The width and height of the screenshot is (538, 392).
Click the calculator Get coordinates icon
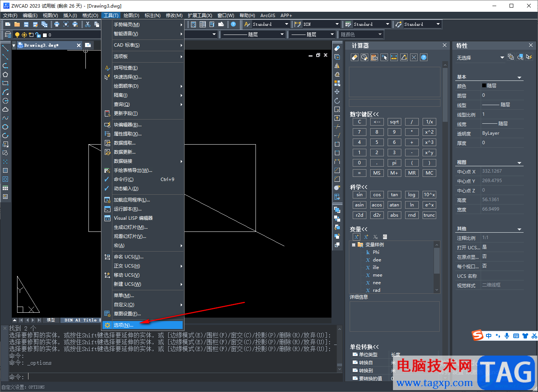[384, 57]
